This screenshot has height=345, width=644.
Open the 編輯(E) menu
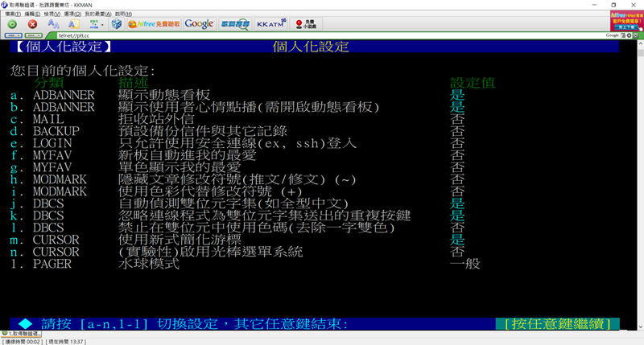point(32,14)
